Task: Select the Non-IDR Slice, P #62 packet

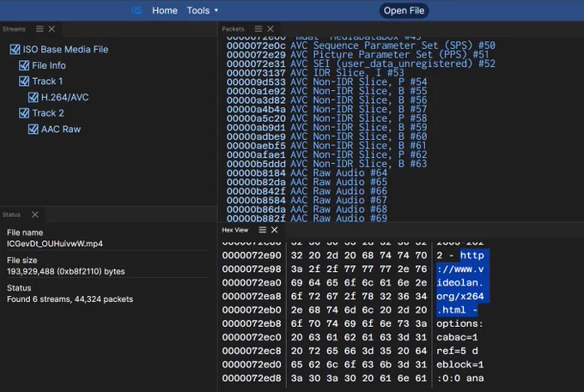Action: point(326,154)
